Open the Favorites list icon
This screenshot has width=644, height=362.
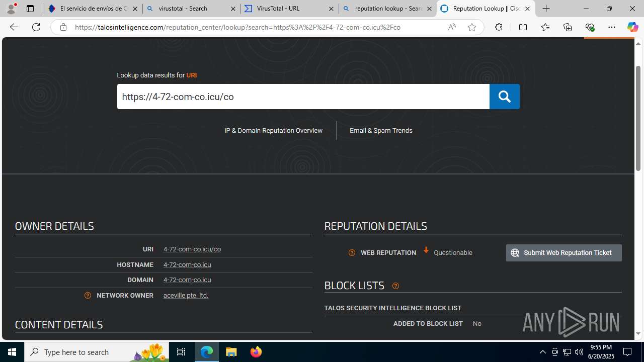click(545, 27)
